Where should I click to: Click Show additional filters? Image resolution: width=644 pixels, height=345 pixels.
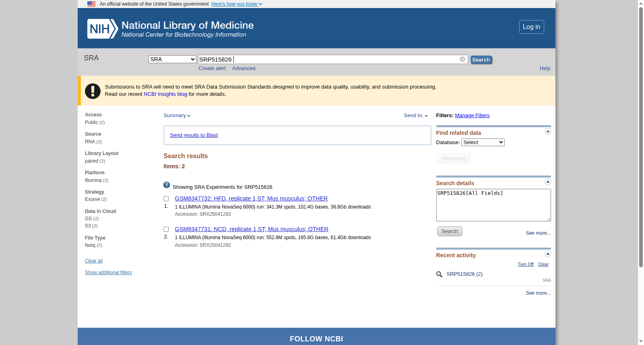pos(108,273)
